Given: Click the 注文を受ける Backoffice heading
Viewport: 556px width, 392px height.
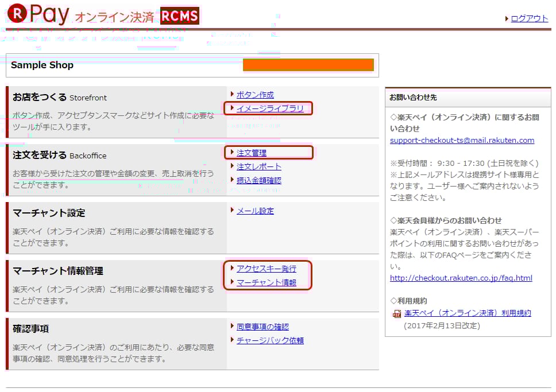Looking at the screenshot, I should point(60,155).
